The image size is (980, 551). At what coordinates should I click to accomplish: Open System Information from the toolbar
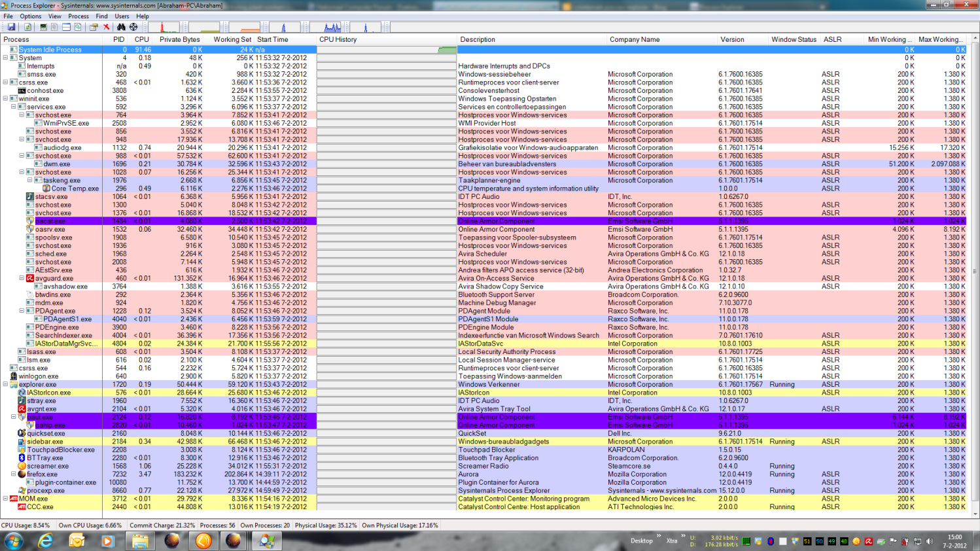point(43,27)
